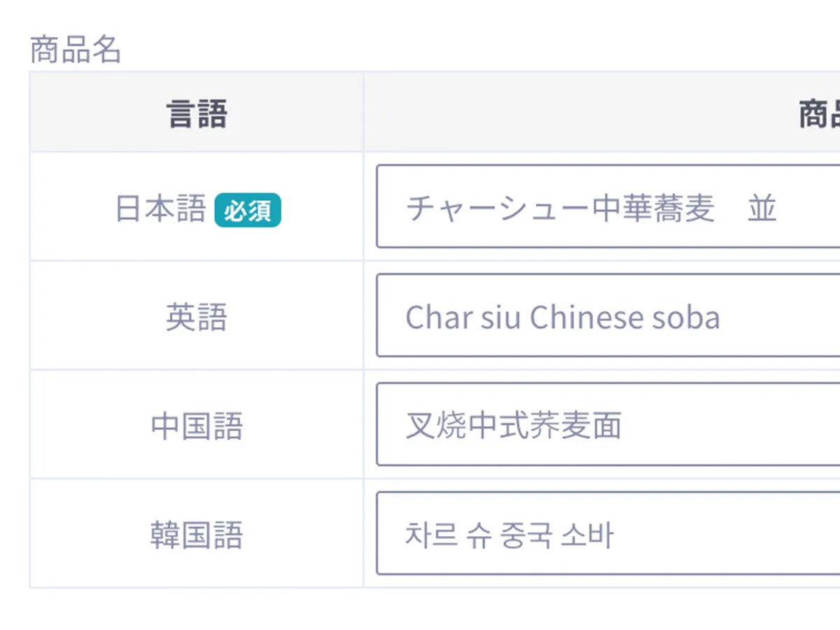The height and width of the screenshot is (630, 840).
Task: Click the partially visible 商品 column header
Action: tap(819, 113)
